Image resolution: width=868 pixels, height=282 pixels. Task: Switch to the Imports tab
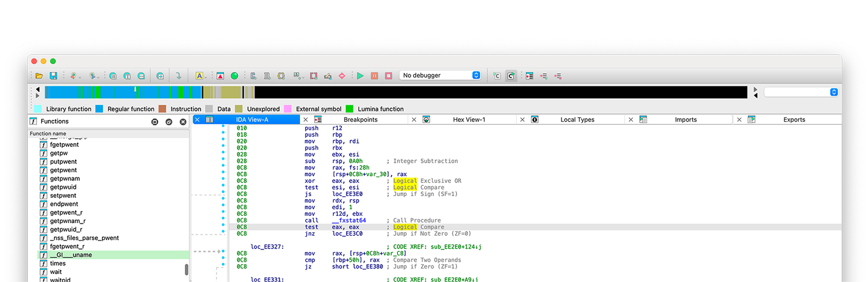point(686,119)
